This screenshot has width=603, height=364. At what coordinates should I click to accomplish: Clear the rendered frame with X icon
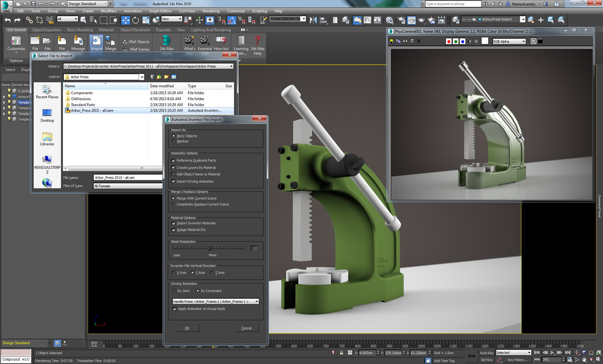click(x=419, y=41)
